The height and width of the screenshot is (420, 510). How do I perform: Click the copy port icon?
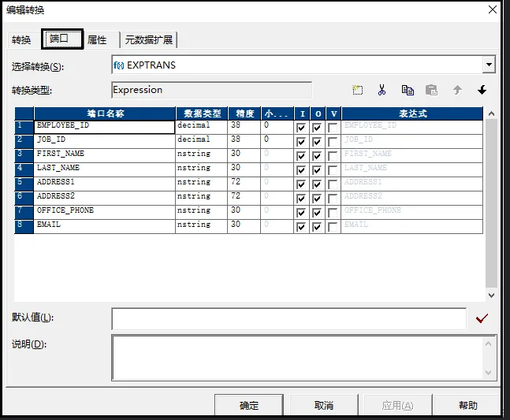coord(408,90)
